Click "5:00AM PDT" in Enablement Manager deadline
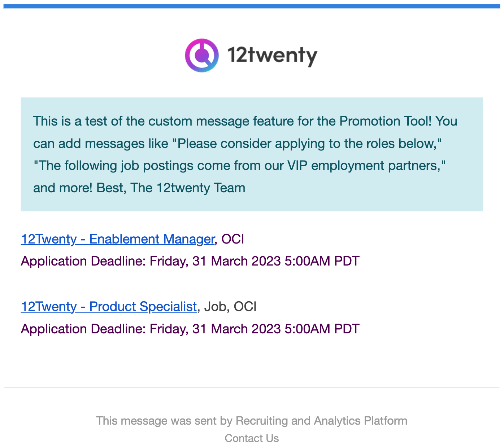This screenshot has height=447, width=504. pyautogui.click(x=322, y=261)
